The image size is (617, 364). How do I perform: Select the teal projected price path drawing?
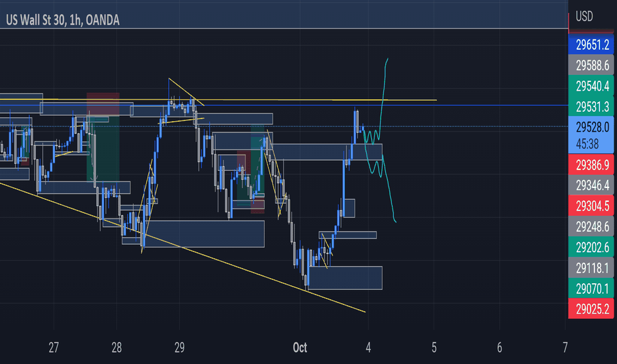pyautogui.click(x=379, y=140)
